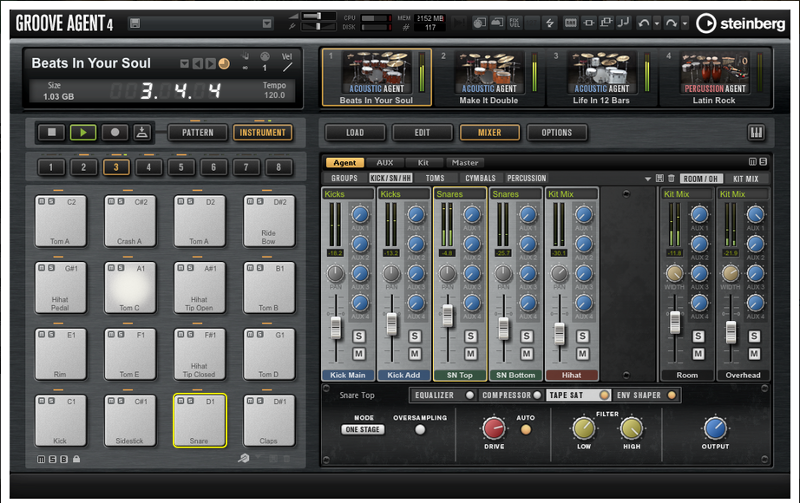
Task: Open the preset name dropdown in header
Action: (267, 23)
